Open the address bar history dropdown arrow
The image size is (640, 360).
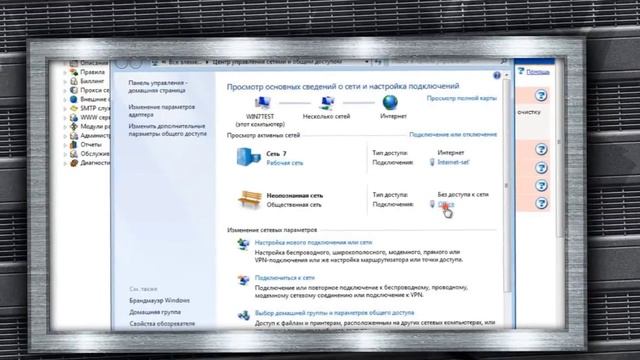[x=367, y=62]
